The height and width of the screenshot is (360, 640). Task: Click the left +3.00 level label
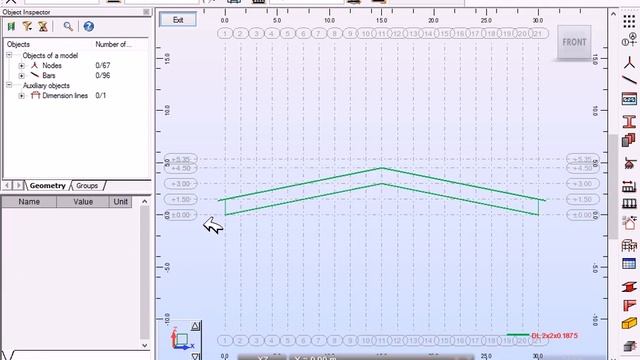tap(180, 184)
